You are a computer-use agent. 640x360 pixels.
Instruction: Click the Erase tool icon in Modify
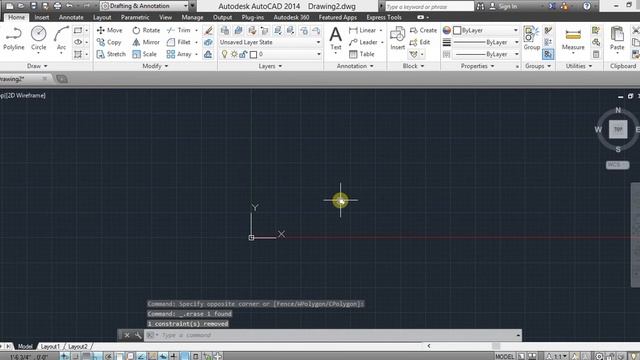click(x=208, y=30)
